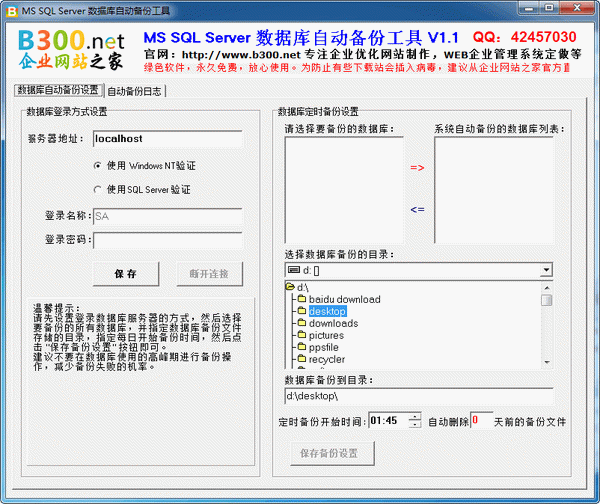Image resolution: width=600 pixels, height=504 pixels.
Task: Click the folder icon next to downloads
Action: pos(302,323)
